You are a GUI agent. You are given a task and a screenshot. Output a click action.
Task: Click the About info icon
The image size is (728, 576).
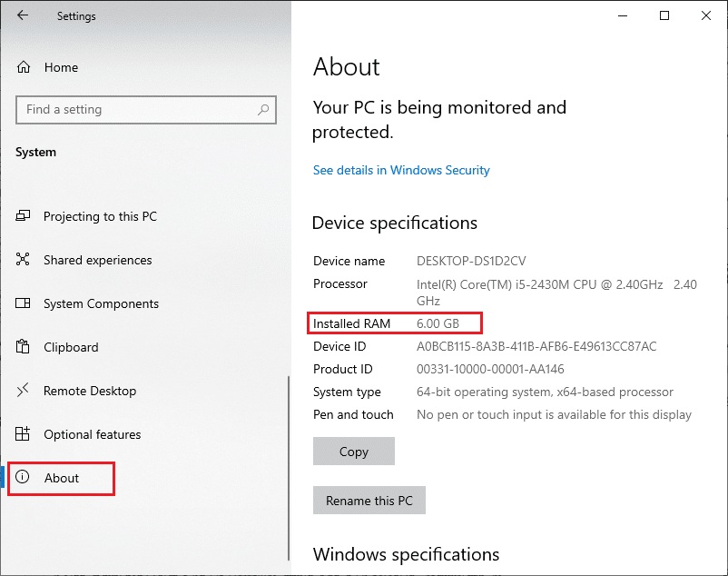click(24, 478)
